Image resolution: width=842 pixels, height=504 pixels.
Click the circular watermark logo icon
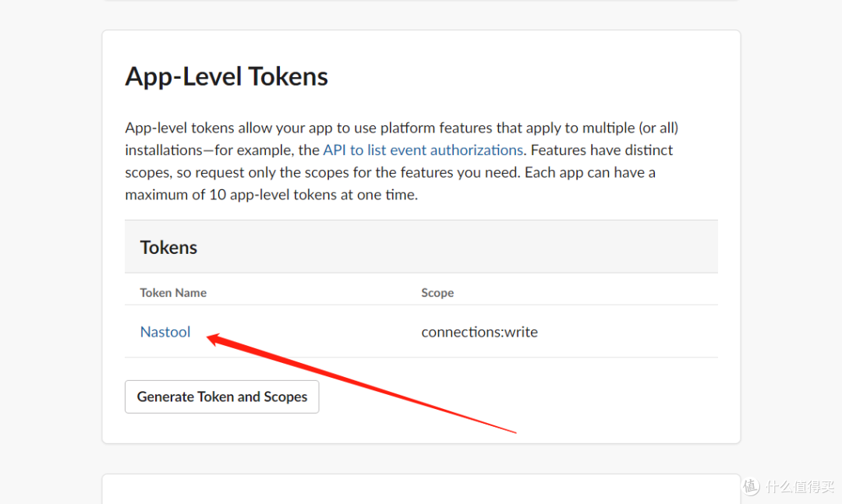tap(751, 487)
